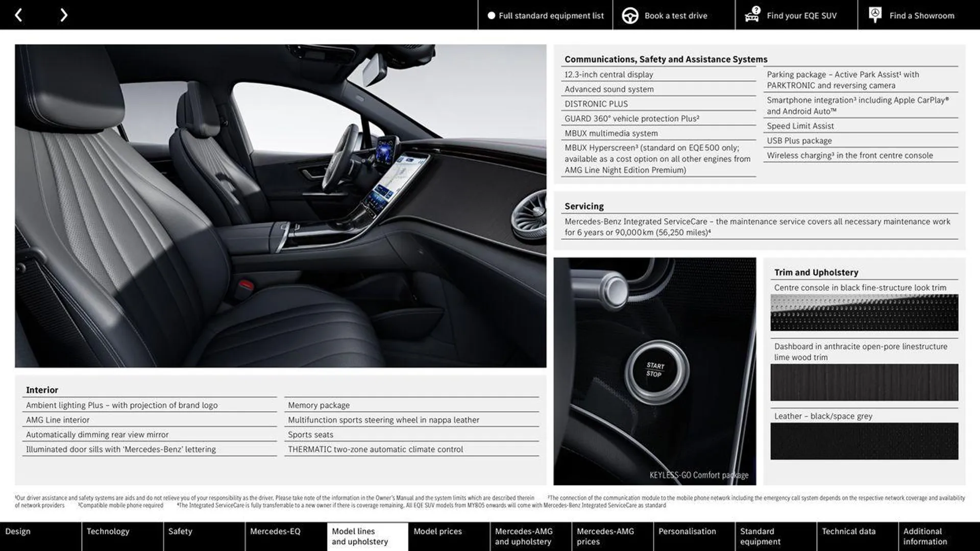This screenshot has width=980, height=551.
Task: Click 'USB Plus package' row
Action: [861, 141]
